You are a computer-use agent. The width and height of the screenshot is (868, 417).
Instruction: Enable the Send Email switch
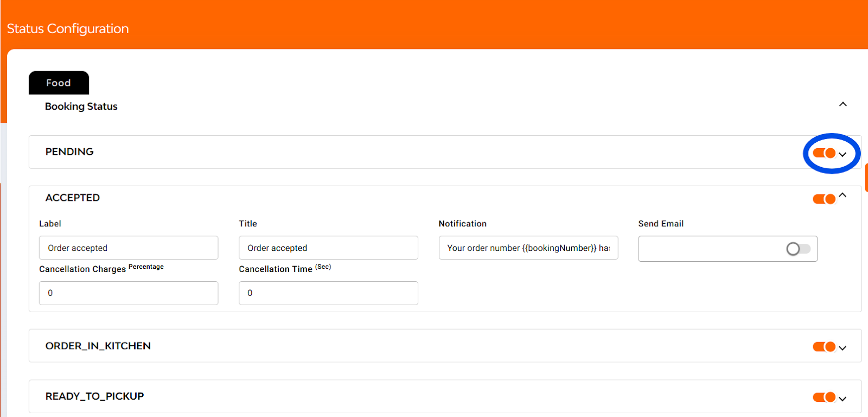coord(798,249)
